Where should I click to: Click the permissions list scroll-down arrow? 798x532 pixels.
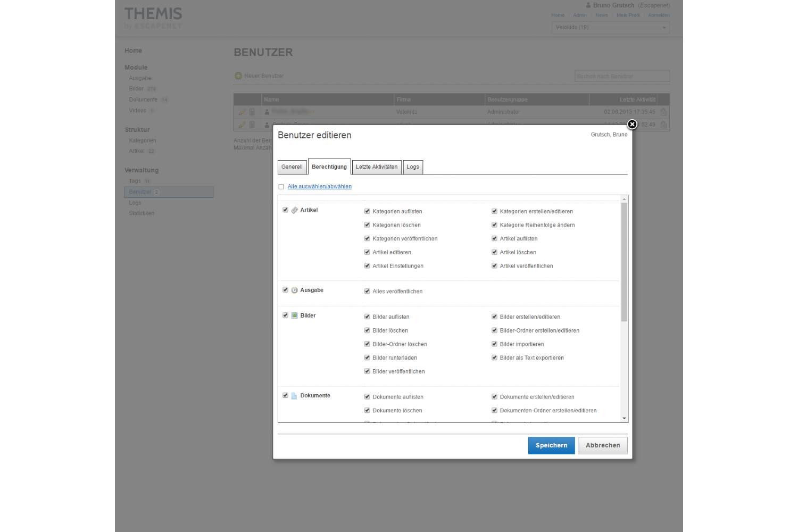click(624, 419)
